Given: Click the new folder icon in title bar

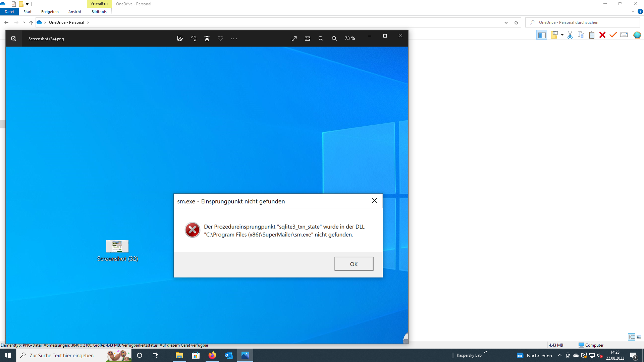Looking at the screenshot, I should 21,4.
